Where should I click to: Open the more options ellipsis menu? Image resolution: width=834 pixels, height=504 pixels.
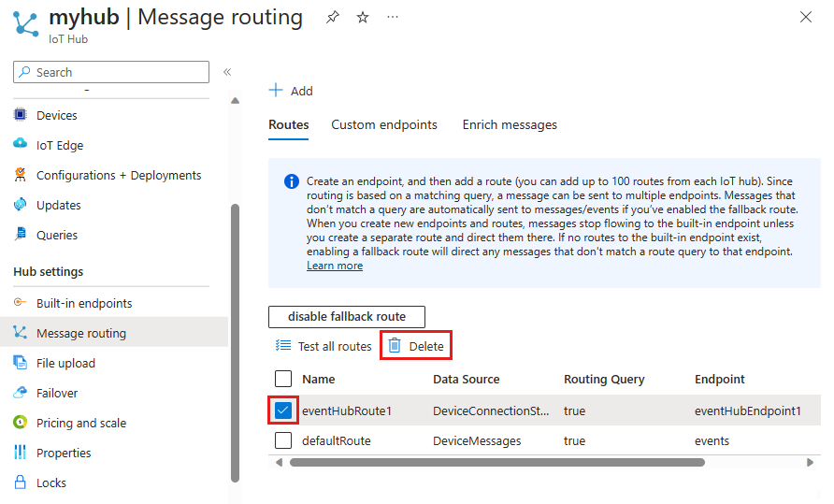(393, 18)
